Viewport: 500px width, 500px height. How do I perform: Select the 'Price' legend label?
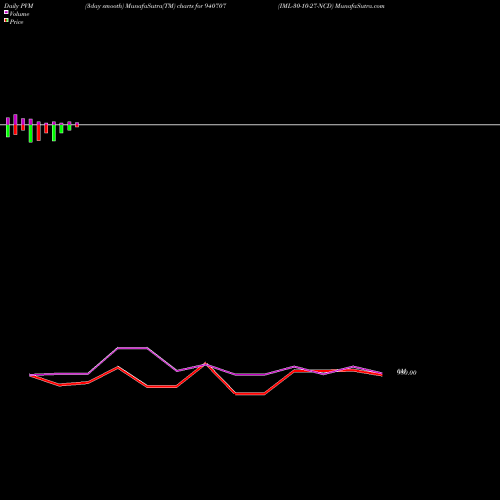tap(16, 22)
